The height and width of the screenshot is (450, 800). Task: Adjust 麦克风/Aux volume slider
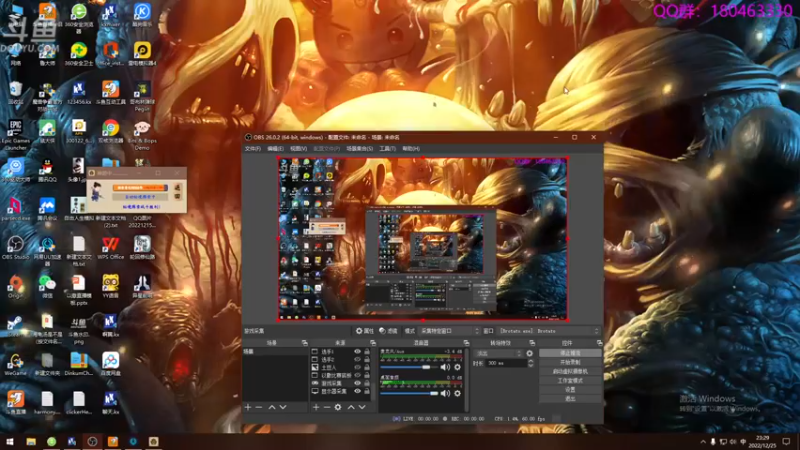click(409, 367)
